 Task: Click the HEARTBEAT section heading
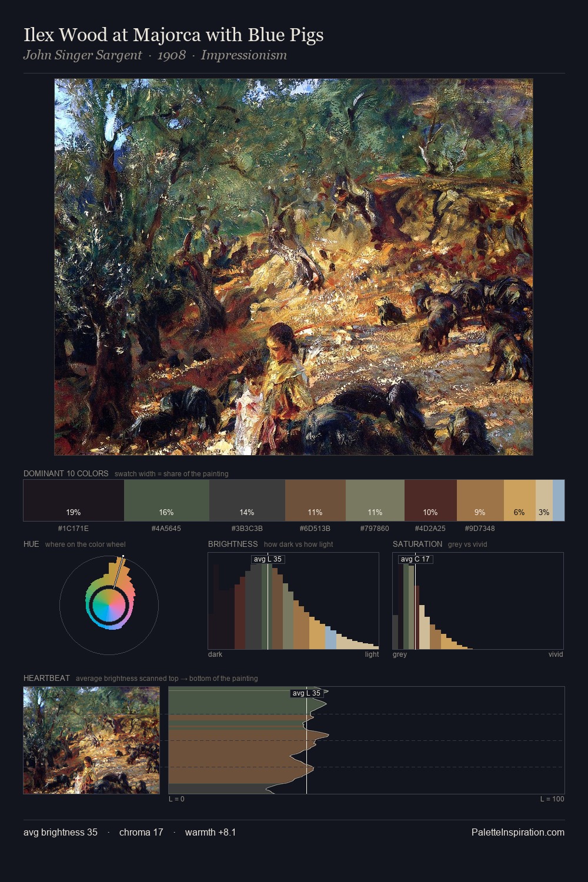coord(46,679)
